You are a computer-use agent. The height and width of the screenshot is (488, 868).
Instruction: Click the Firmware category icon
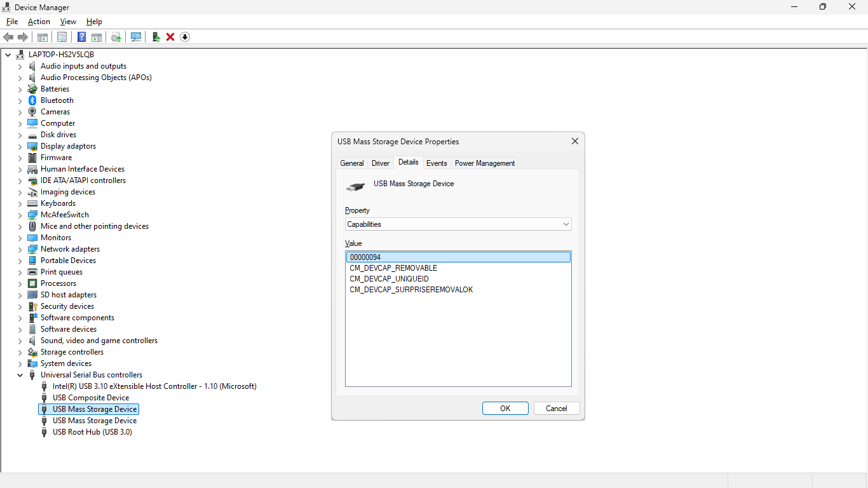click(x=32, y=158)
